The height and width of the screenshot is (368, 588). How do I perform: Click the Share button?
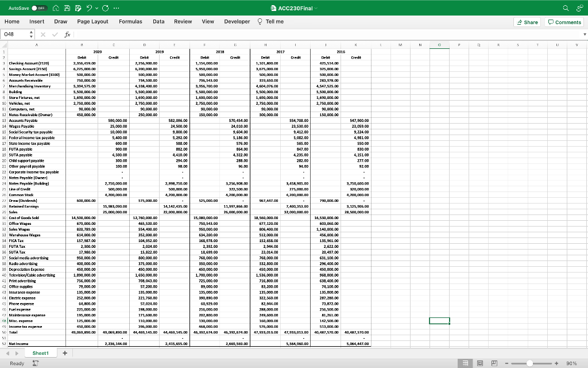pos(527,21)
